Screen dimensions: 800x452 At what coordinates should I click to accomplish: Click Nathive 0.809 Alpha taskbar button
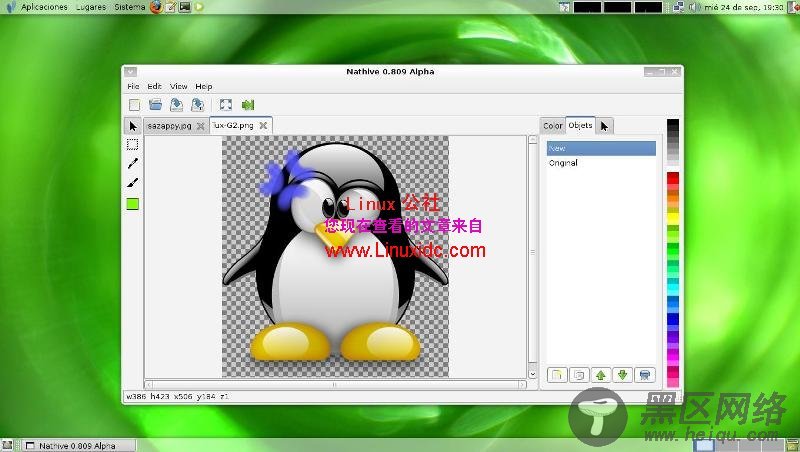[x=78, y=445]
